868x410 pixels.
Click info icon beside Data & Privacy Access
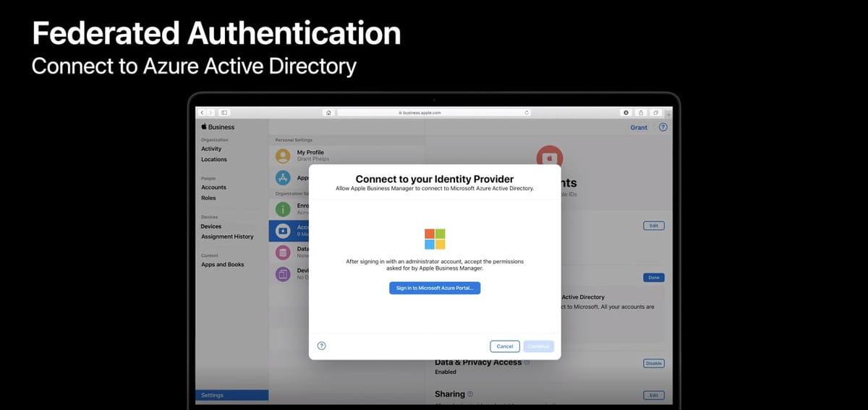coord(527,362)
